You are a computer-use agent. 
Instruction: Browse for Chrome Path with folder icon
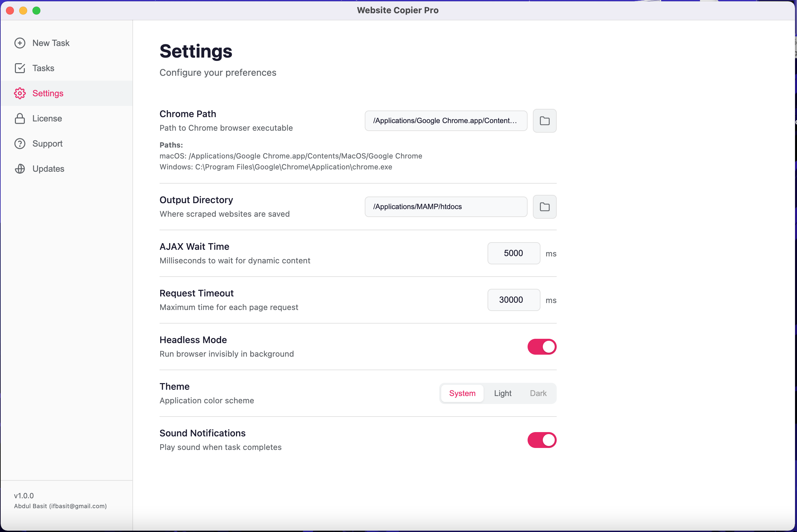544,121
